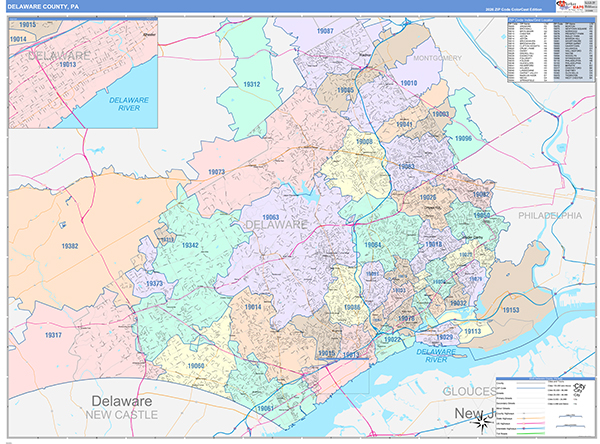Click the partial GLOUCES county label
The image size is (600, 444).
470,392
